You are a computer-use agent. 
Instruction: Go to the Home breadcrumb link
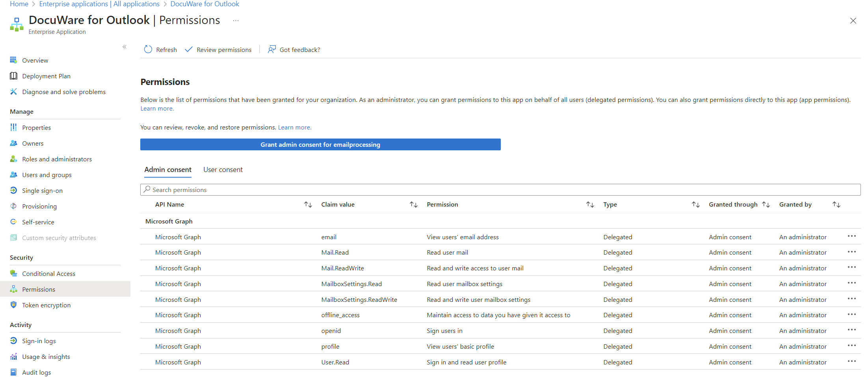pos(19,4)
